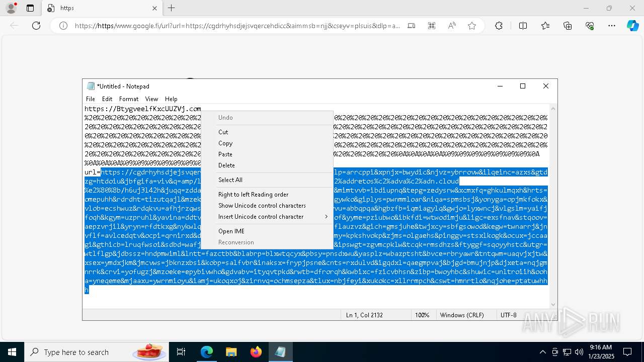Open the Read aloud icon
The width and height of the screenshot is (644, 362).
coord(452,26)
